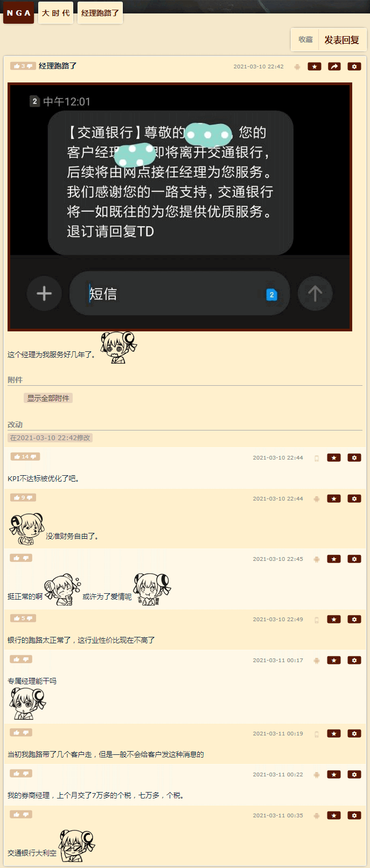
Task: Click the Android device icon on main post
Action: [297, 66]
